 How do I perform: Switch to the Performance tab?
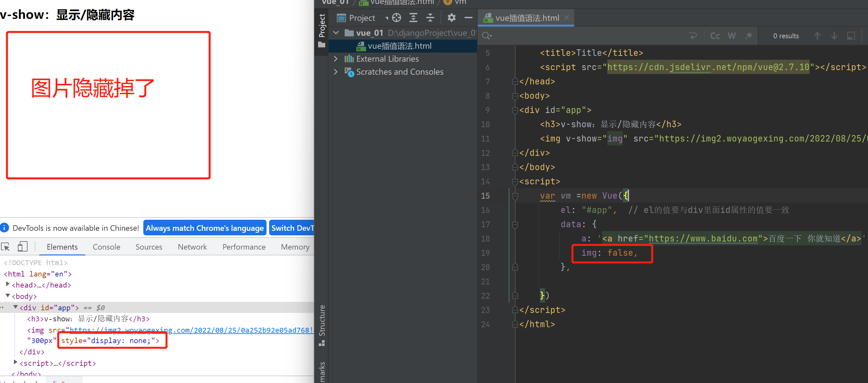coord(244,247)
